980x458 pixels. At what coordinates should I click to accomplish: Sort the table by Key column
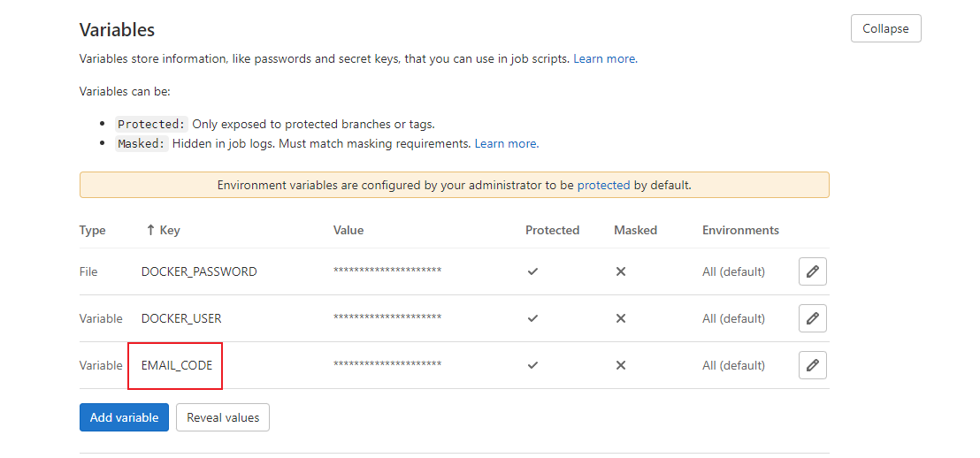[163, 230]
